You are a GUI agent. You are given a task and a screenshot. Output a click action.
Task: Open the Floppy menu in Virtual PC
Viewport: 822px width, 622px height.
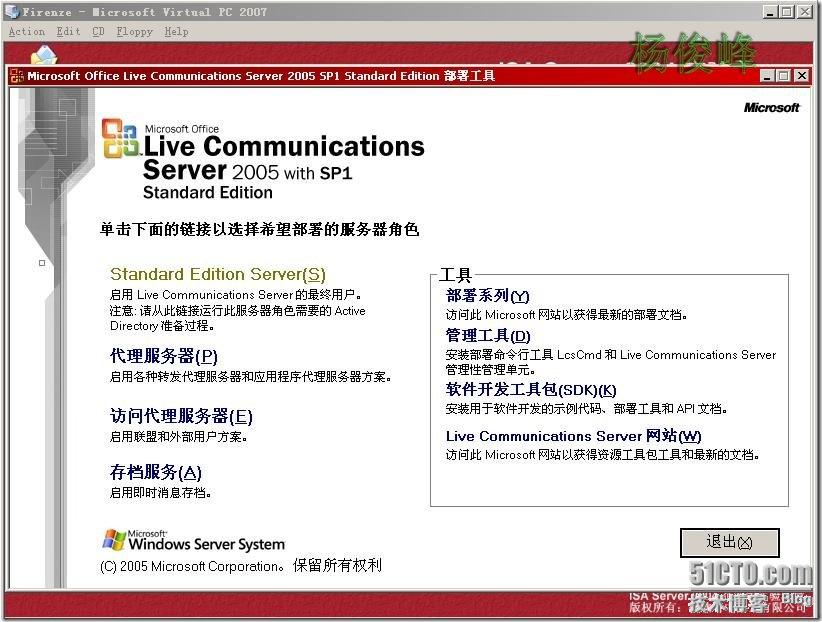[x=134, y=31]
